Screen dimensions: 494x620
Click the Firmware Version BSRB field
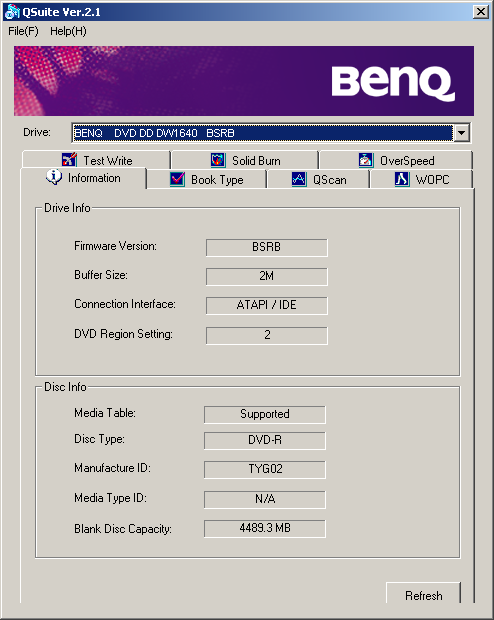coord(267,247)
